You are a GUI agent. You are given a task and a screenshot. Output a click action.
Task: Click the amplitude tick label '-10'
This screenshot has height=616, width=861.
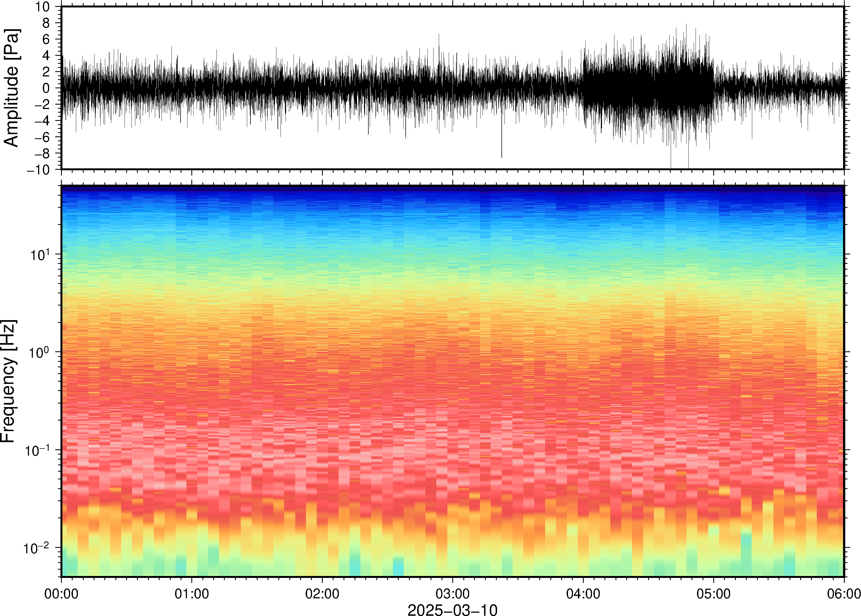(38, 170)
